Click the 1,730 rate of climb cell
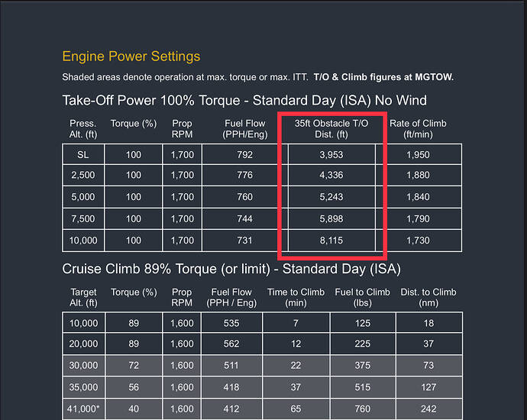Screen dimensions: 527x420 pyautogui.click(x=418, y=241)
